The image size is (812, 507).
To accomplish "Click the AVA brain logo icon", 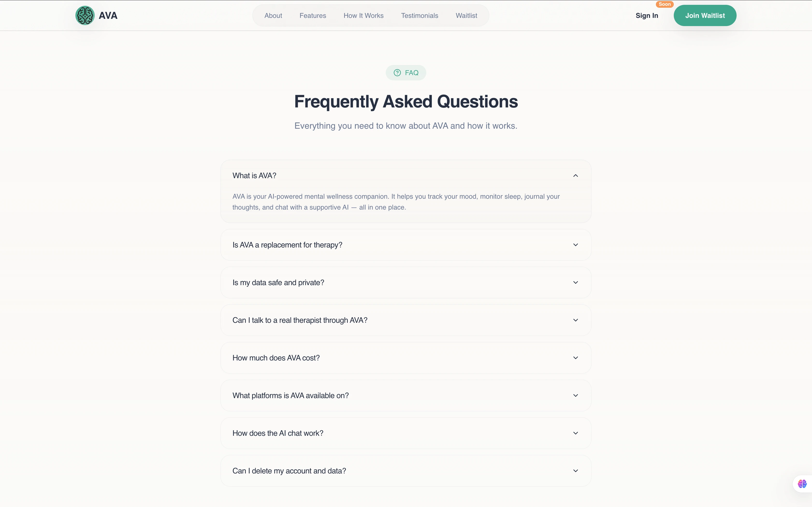I will (x=85, y=15).
